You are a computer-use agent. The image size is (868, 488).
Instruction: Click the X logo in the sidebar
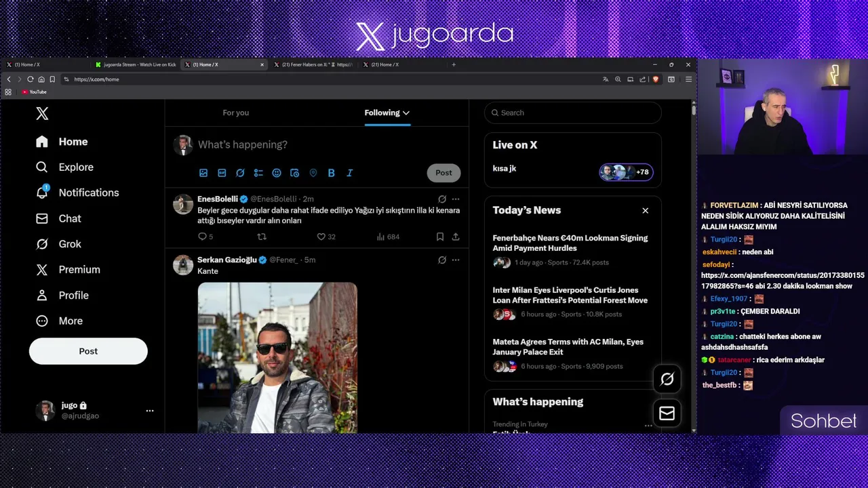tap(42, 113)
